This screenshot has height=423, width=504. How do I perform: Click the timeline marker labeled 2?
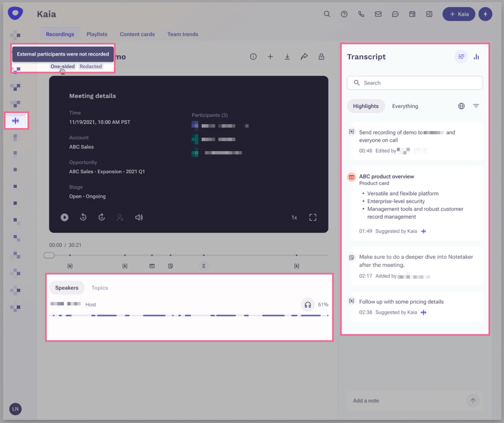coord(204,266)
